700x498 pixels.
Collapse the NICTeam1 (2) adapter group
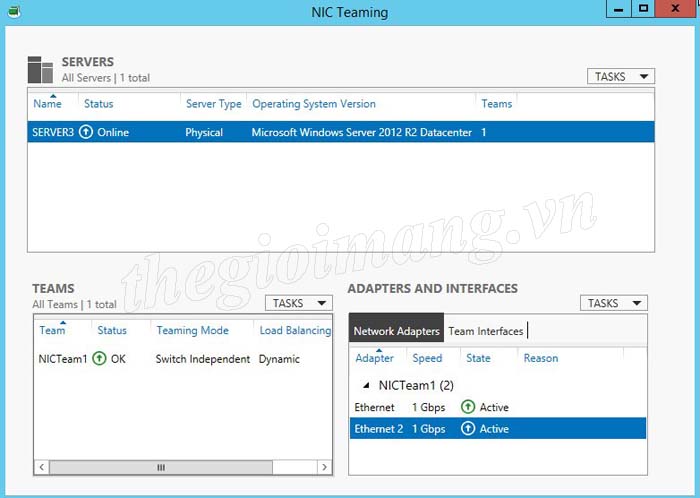coord(366,385)
